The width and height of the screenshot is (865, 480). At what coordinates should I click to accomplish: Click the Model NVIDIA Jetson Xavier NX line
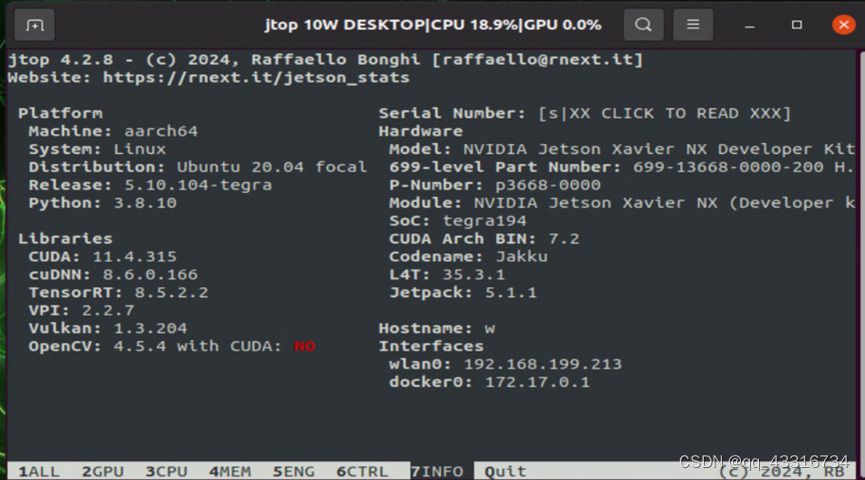click(622, 149)
